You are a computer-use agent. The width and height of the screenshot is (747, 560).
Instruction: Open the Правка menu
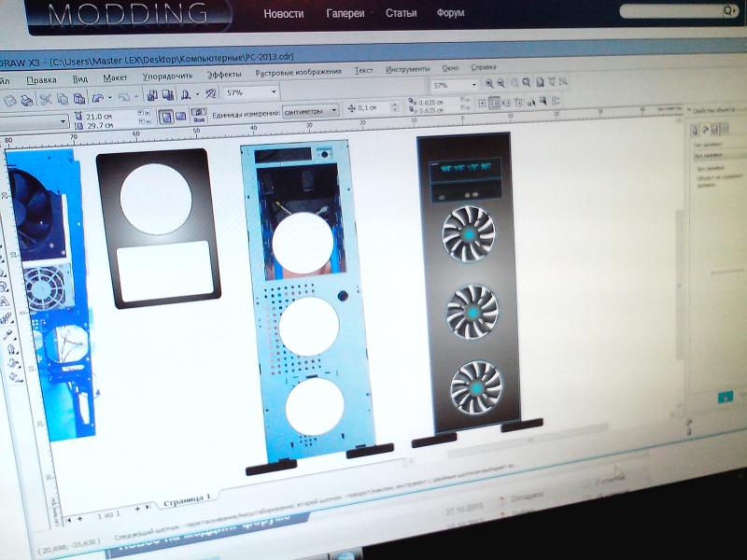click(41, 80)
